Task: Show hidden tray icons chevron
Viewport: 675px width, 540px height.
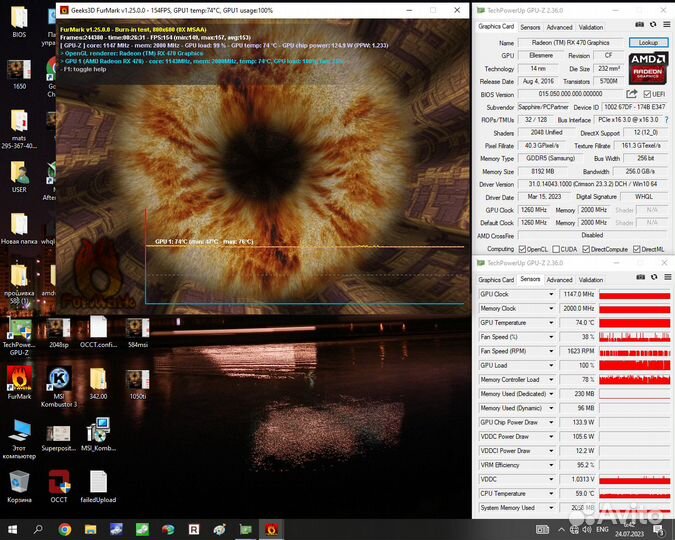Action: click(x=561, y=530)
